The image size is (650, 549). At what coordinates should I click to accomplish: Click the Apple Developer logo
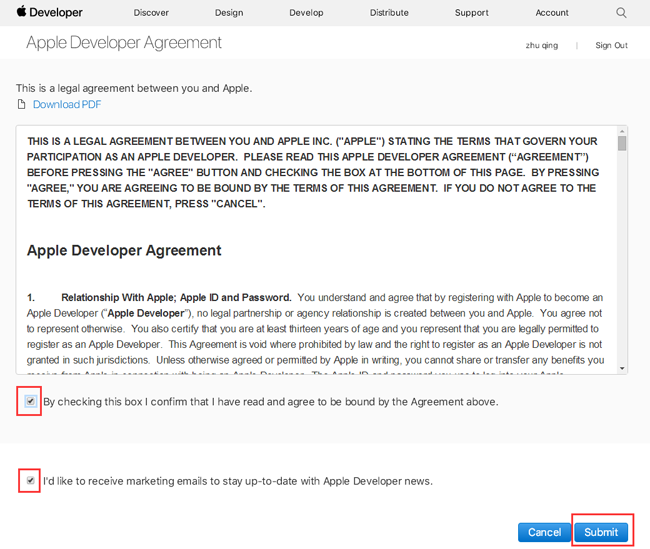(x=49, y=12)
